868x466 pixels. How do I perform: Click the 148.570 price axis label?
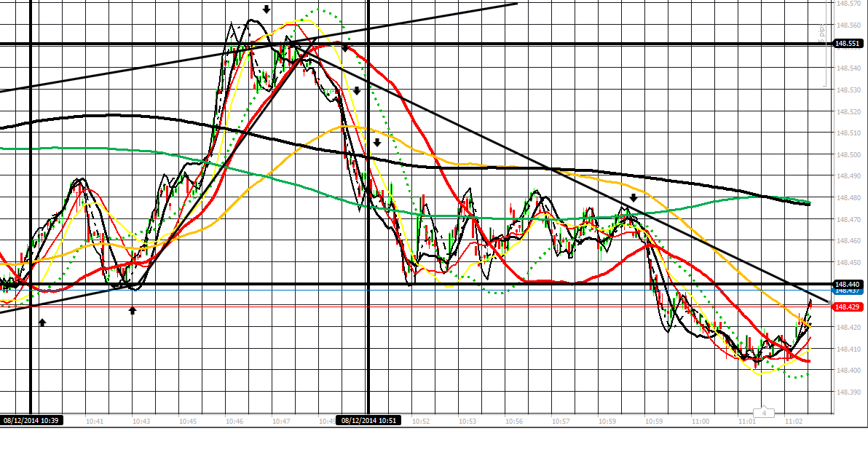tap(848, 4)
